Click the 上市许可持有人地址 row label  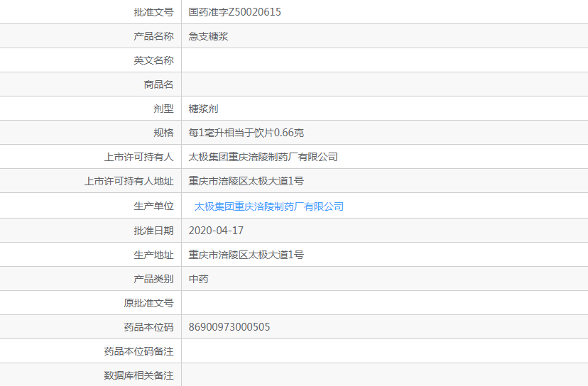129,182
